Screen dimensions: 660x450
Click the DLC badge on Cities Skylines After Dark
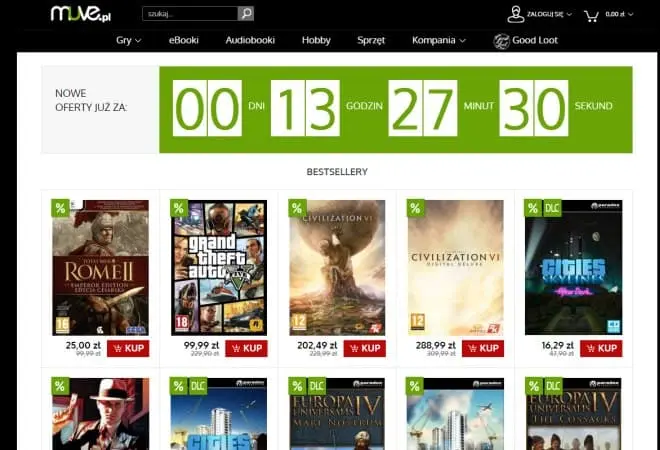click(x=552, y=208)
